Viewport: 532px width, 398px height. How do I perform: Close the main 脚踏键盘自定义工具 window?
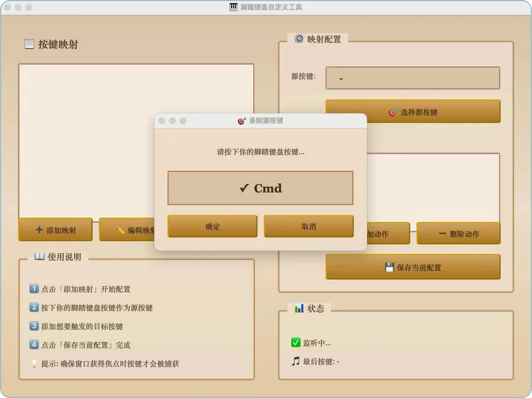(x=8, y=7)
